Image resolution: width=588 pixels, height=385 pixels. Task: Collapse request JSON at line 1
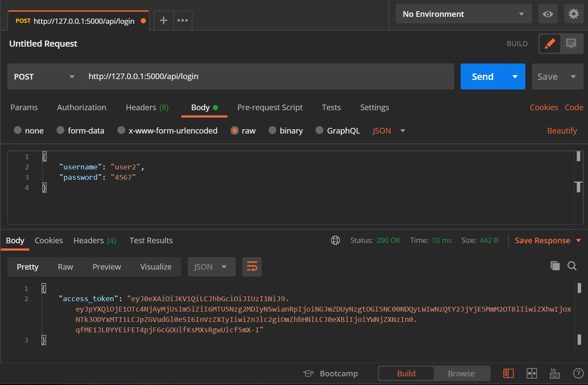pyautogui.click(x=44, y=156)
